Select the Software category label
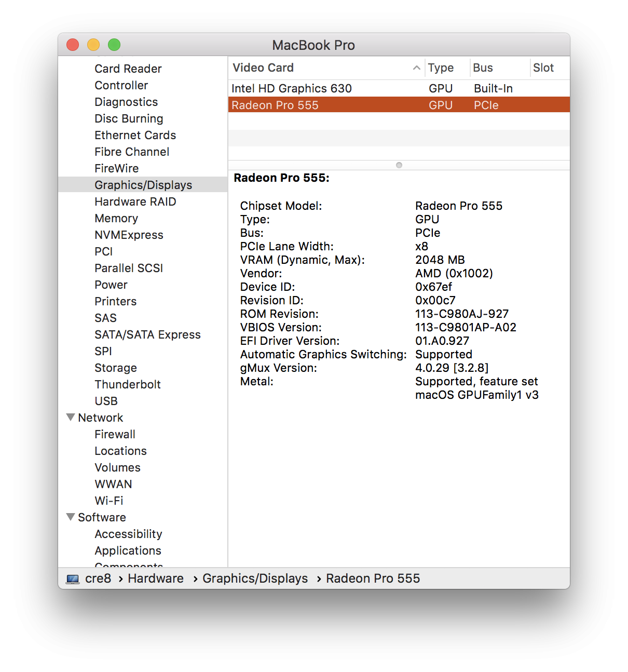 pyautogui.click(x=102, y=517)
